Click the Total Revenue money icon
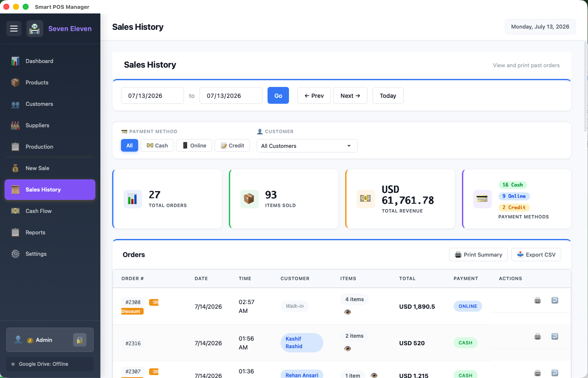The height and width of the screenshot is (378, 588). (x=365, y=199)
